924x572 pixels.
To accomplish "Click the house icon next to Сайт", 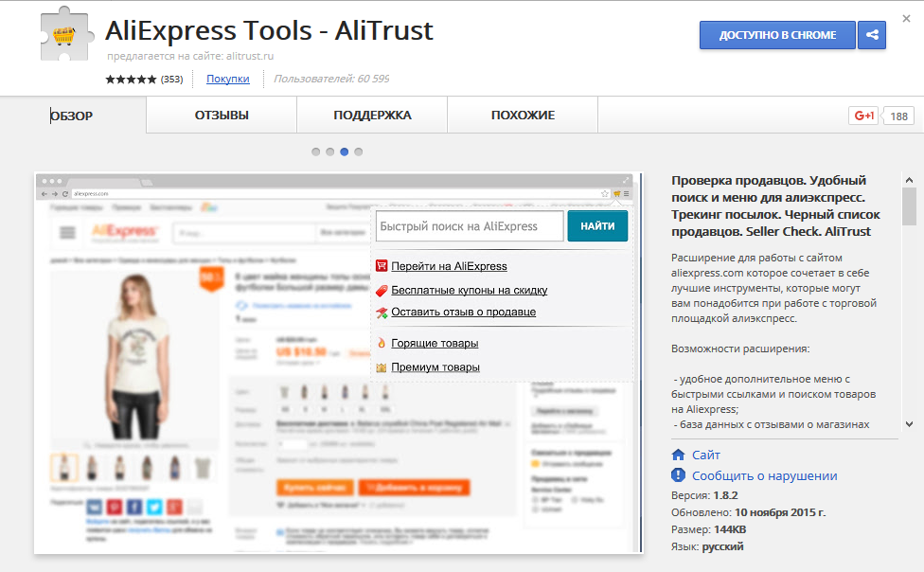I will [x=678, y=455].
